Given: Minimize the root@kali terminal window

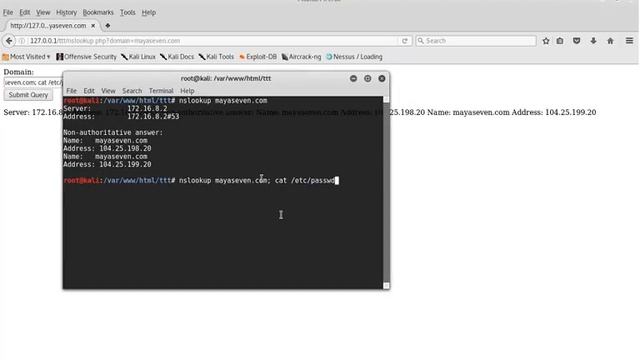Looking at the screenshot, I should pos(353,78).
